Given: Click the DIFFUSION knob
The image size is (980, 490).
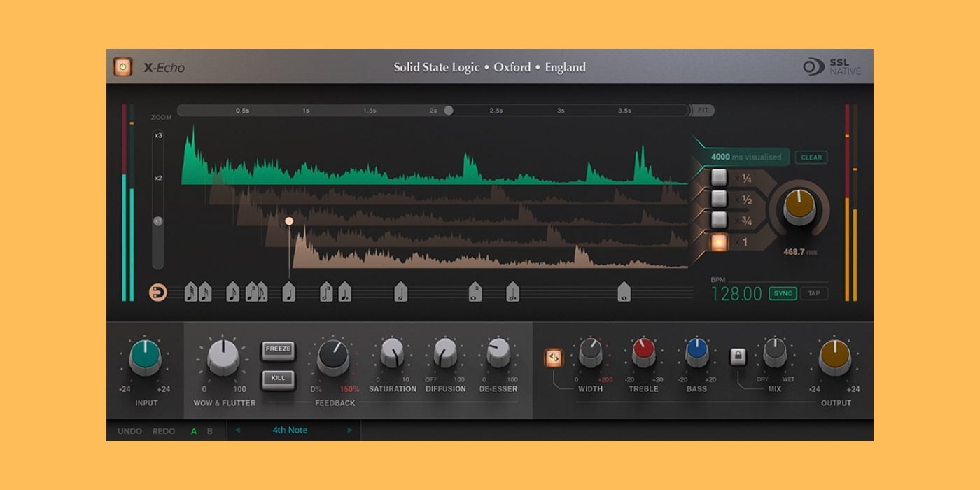Looking at the screenshot, I should 445,353.
